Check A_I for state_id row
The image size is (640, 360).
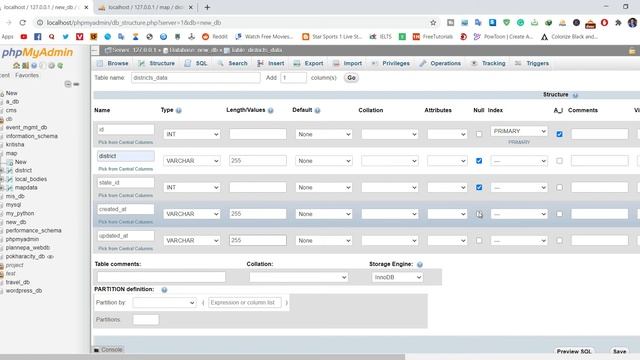[x=559, y=187]
